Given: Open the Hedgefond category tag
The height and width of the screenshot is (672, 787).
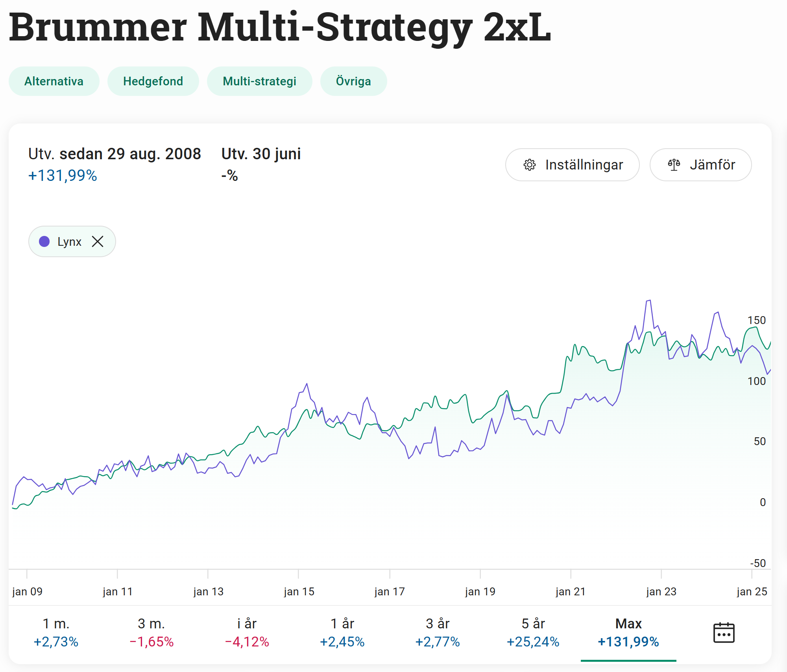Looking at the screenshot, I should [x=153, y=81].
